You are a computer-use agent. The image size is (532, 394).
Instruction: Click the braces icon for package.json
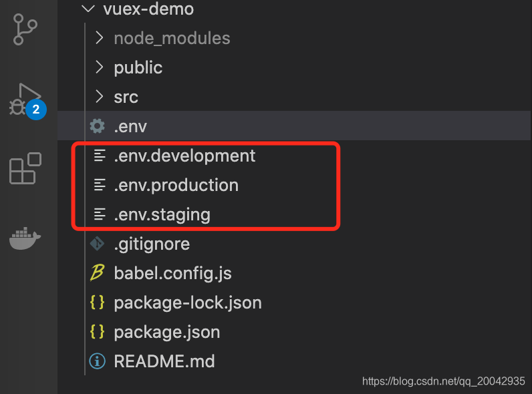coord(98,332)
